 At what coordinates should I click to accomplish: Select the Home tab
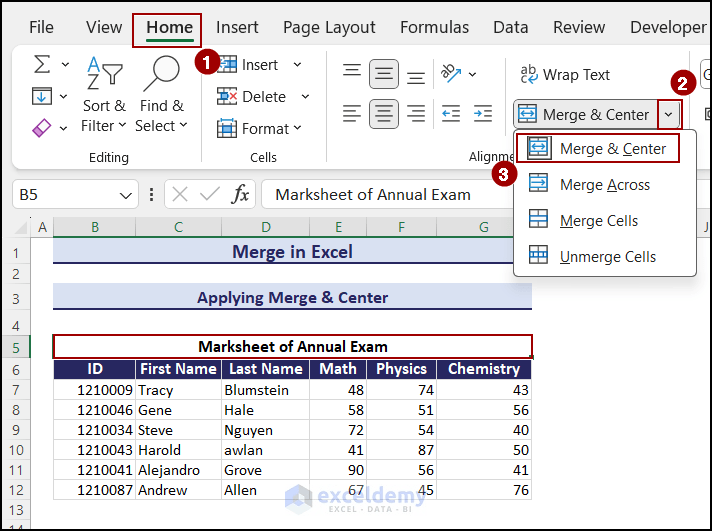pyautogui.click(x=169, y=28)
